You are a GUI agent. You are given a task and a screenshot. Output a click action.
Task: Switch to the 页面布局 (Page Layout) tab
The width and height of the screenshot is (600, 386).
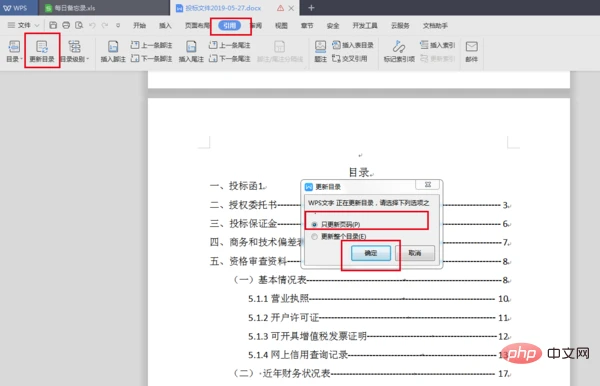[x=197, y=26]
